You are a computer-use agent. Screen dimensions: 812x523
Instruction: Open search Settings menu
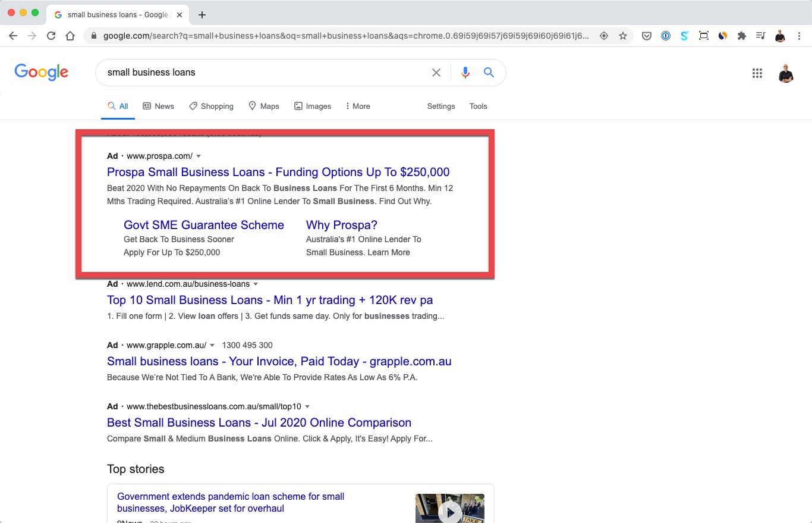(x=441, y=106)
